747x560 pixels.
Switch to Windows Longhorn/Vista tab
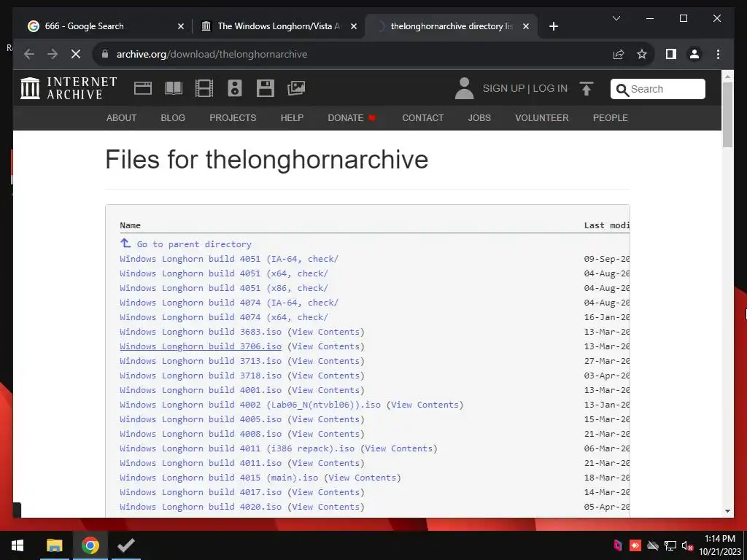pyautogui.click(x=279, y=26)
